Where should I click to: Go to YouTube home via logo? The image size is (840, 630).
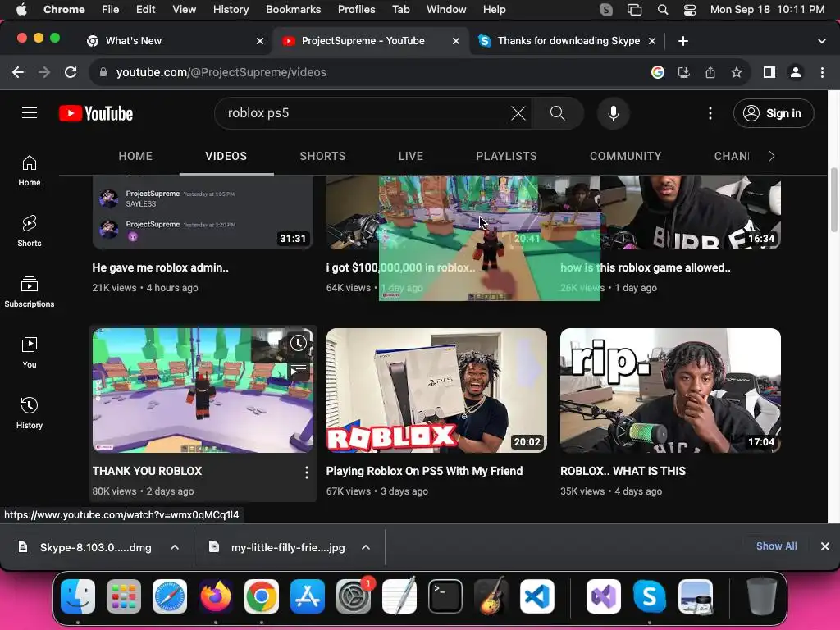click(96, 113)
